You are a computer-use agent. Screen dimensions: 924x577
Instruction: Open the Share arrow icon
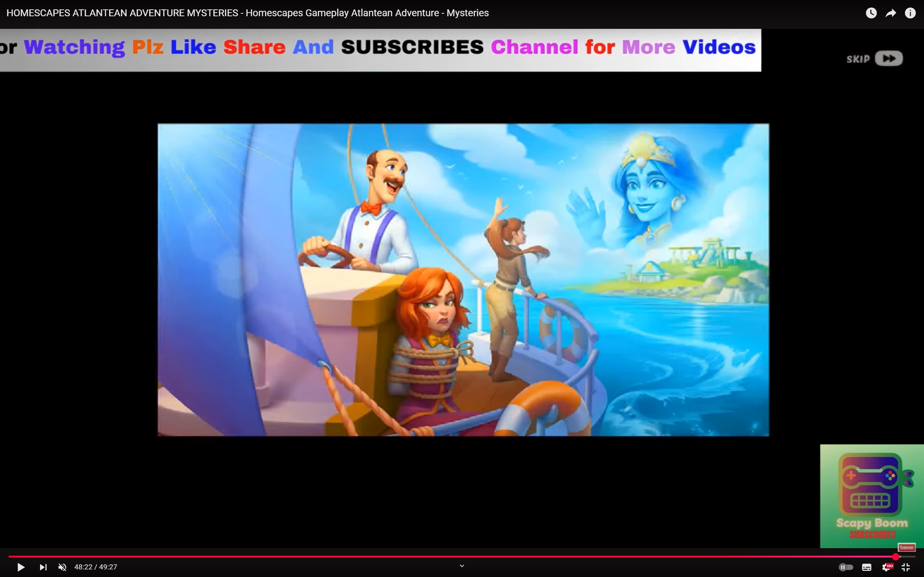[890, 13]
